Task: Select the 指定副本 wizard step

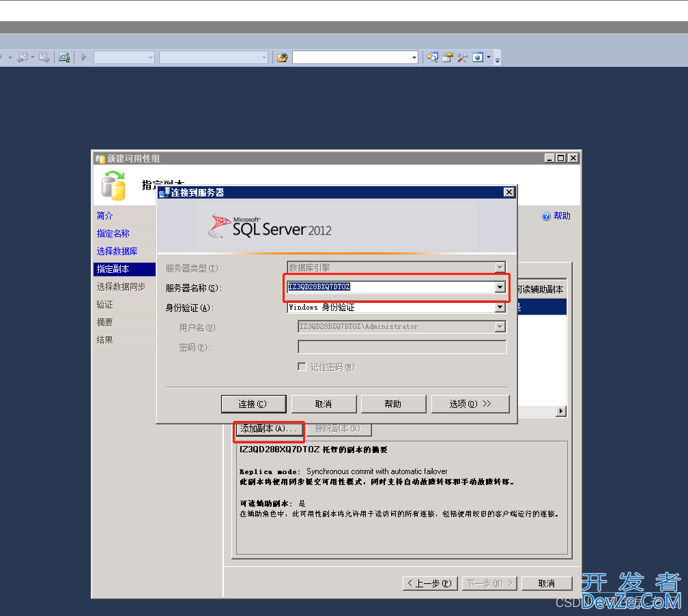Action: [125, 269]
